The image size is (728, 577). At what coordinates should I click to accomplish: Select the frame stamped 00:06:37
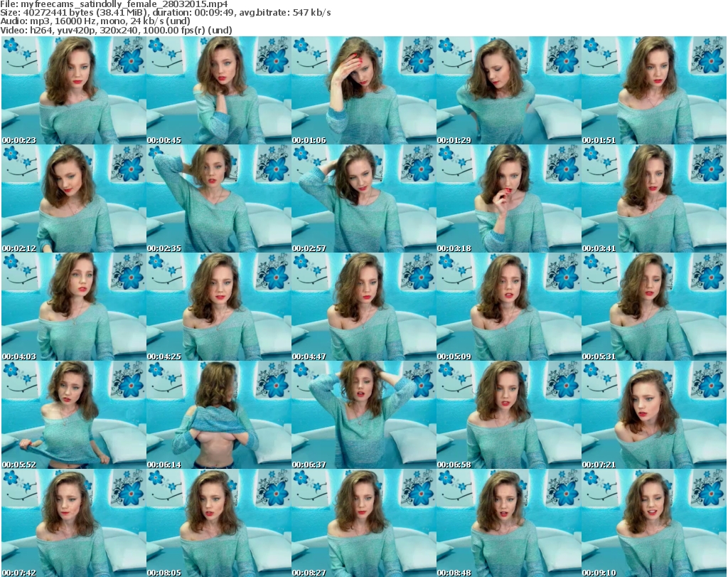(363, 415)
